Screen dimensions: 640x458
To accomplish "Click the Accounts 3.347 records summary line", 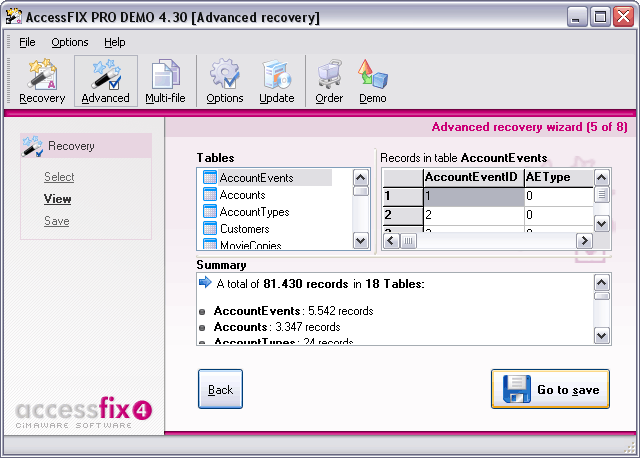I will [277, 327].
